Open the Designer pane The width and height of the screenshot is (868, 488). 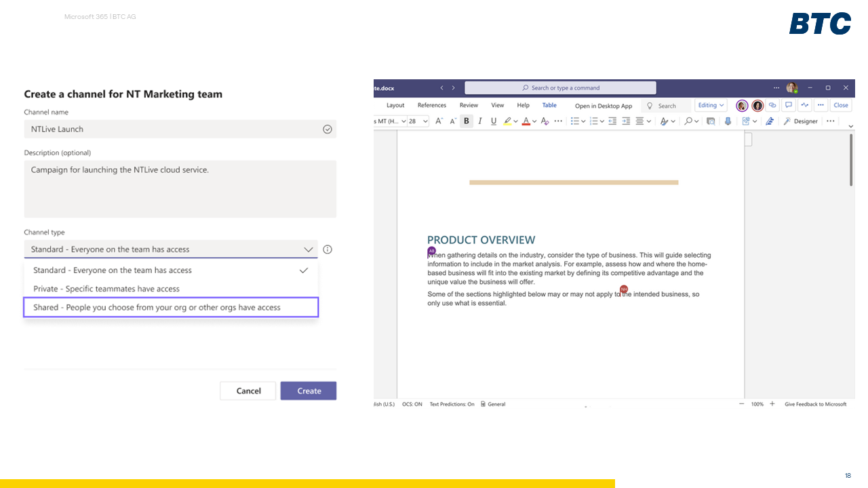click(x=801, y=121)
